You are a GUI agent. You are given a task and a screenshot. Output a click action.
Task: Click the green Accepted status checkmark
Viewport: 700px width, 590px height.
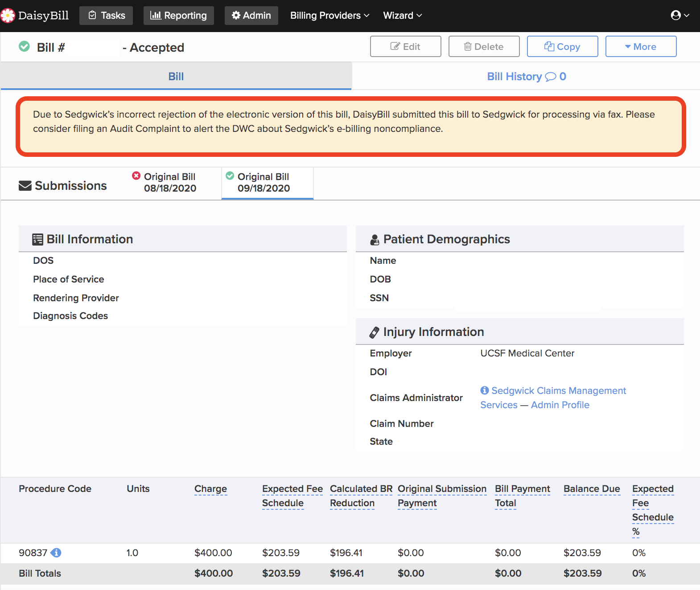24,46
